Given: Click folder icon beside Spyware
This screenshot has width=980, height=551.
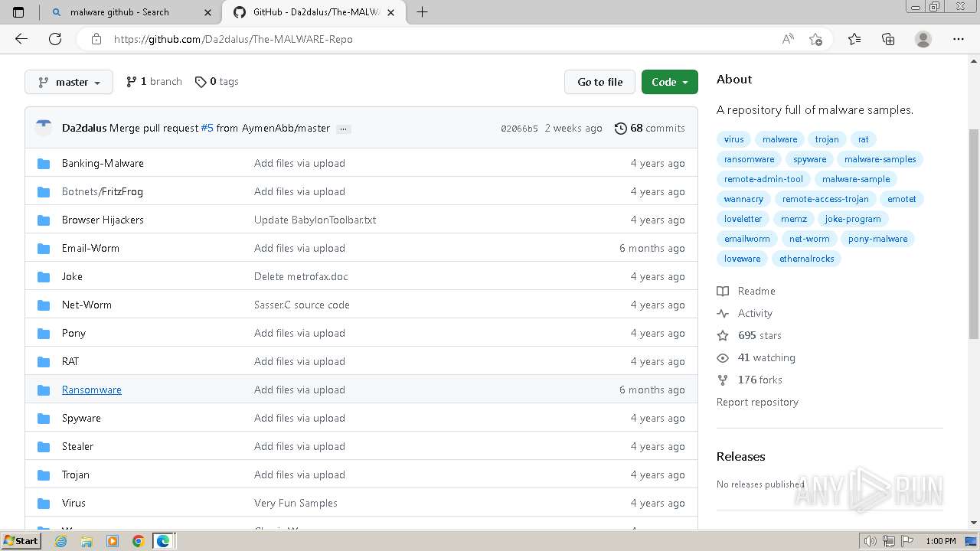Looking at the screenshot, I should [44, 418].
